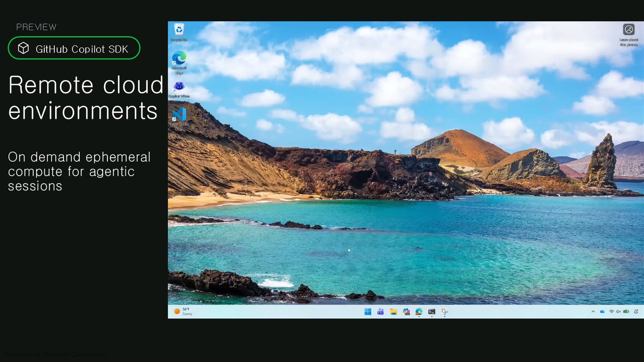The image size is (644, 362).
Task: Open File Explorer from the taskbar
Action: click(393, 312)
